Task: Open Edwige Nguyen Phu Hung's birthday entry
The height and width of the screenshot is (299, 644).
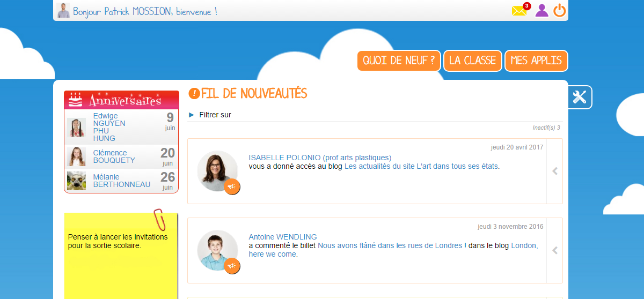Action: (121, 127)
